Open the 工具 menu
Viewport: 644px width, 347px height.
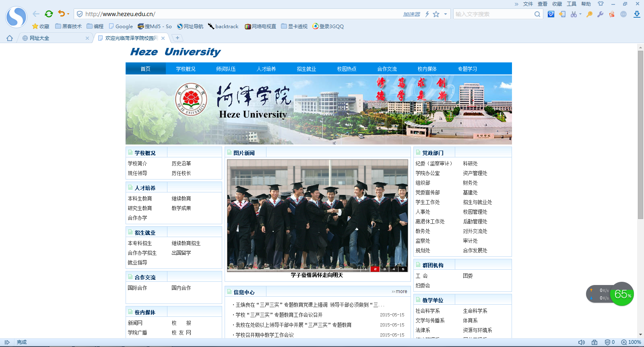click(572, 4)
